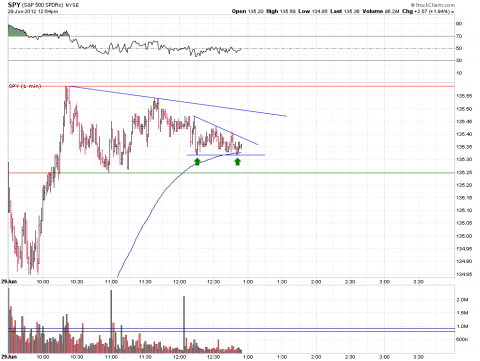This screenshot has width=480, height=361.
Task: Click the 134.95 price axis label
Action: 464,249
